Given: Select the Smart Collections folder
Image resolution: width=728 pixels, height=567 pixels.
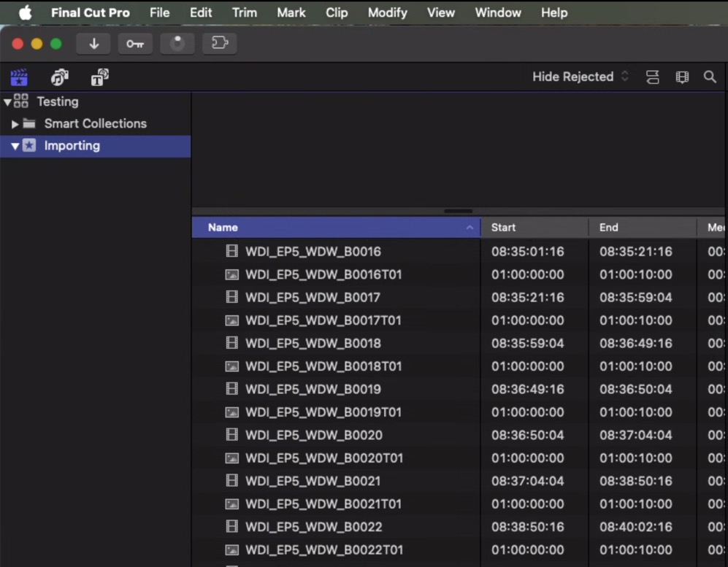Looking at the screenshot, I should [x=95, y=123].
